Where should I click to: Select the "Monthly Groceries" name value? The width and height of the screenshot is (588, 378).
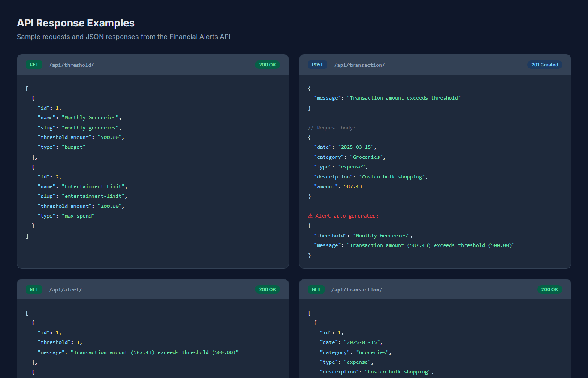91,117
